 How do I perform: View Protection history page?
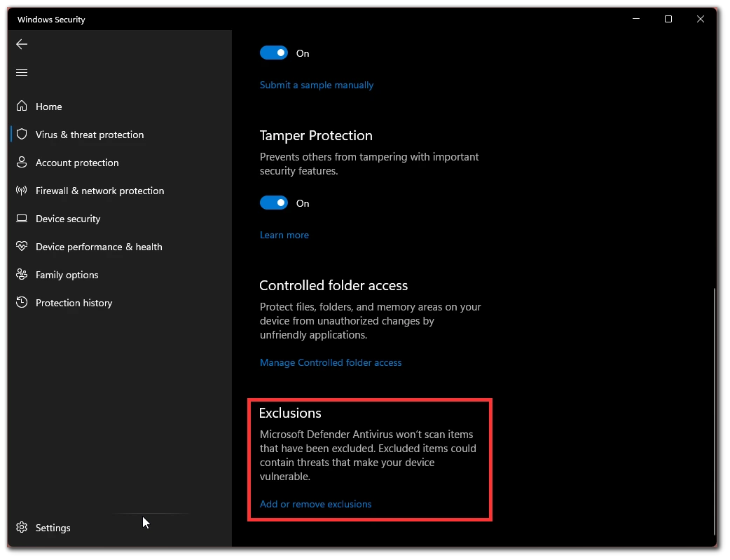pyautogui.click(x=74, y=303)
